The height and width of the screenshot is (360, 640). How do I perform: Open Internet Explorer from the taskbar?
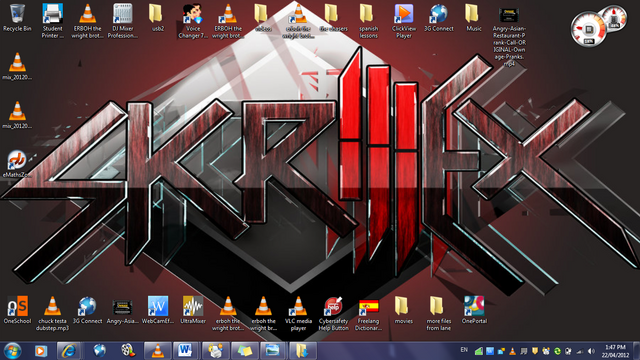click(69, 351)
